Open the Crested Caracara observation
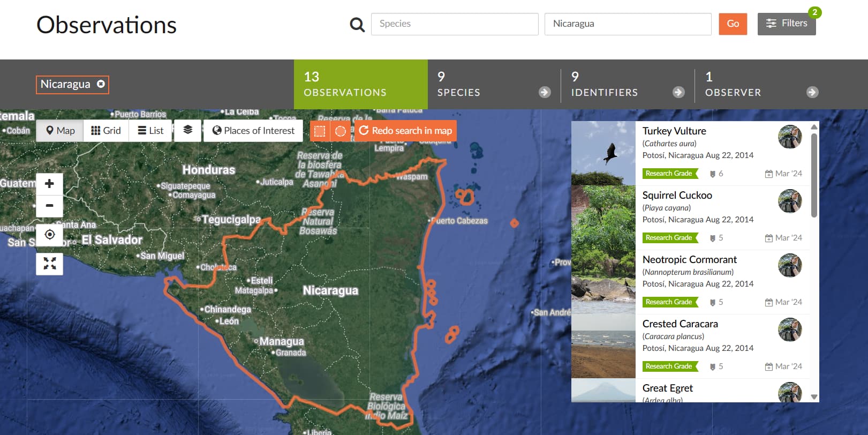Screen dimensions: 868x435 (x=680, y=324)
